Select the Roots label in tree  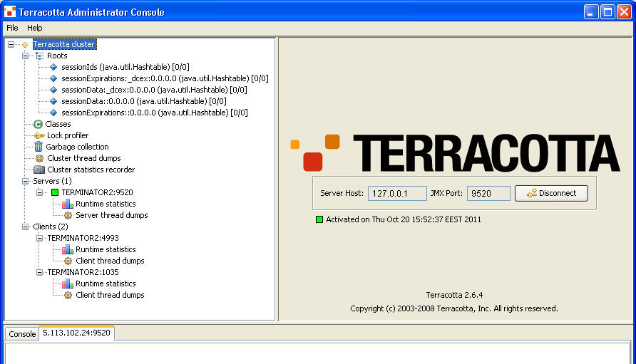[57, 56]
